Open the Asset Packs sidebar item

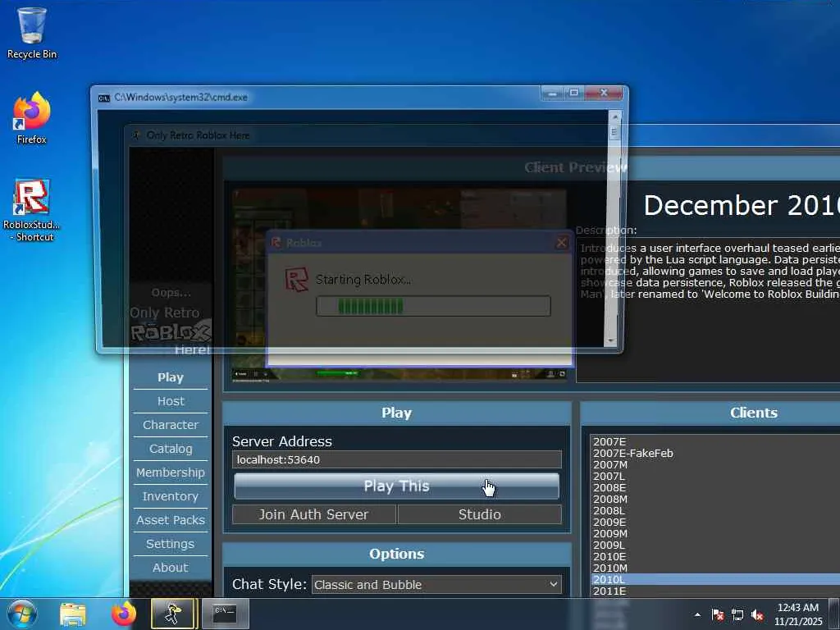point(171,519)
